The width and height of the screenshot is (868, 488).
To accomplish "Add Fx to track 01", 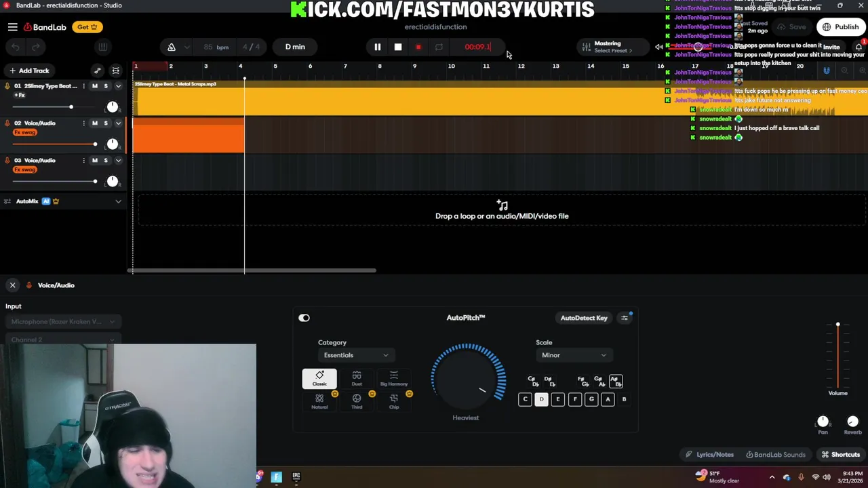I will pos(20,95).
